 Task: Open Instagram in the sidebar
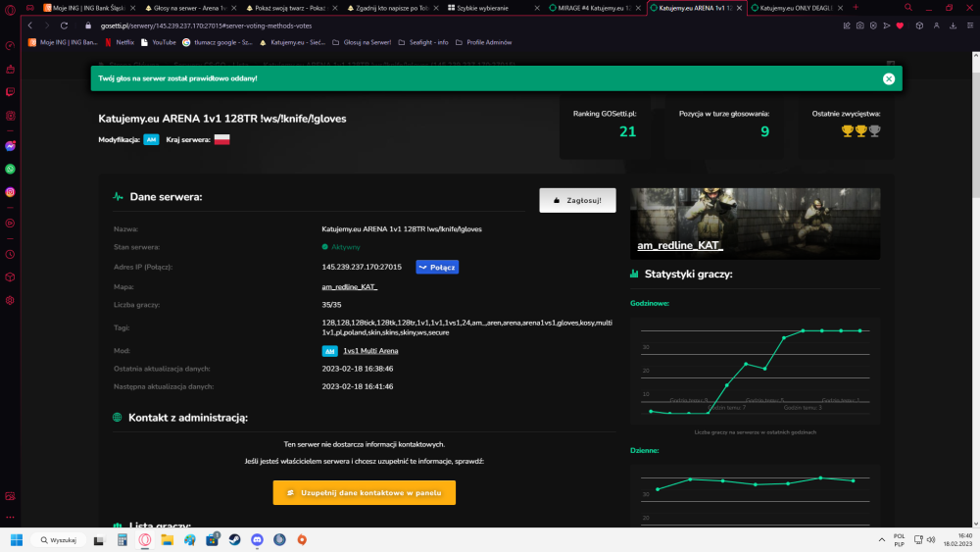10,192
